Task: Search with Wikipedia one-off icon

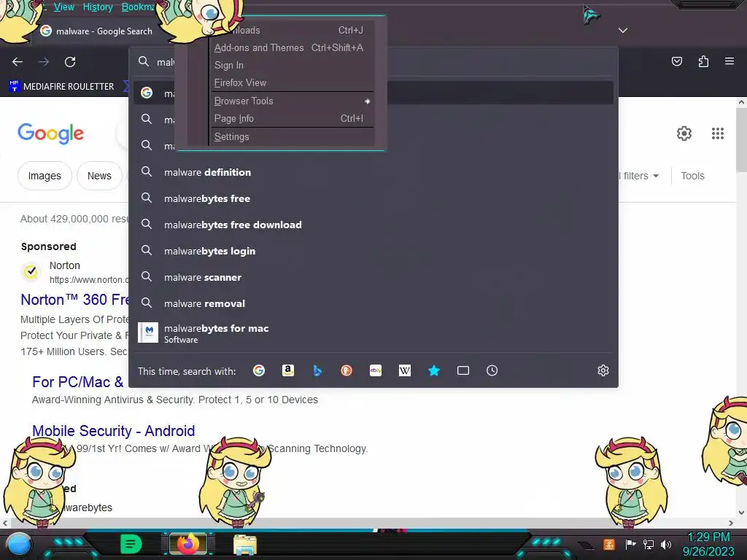Action: 404,370
